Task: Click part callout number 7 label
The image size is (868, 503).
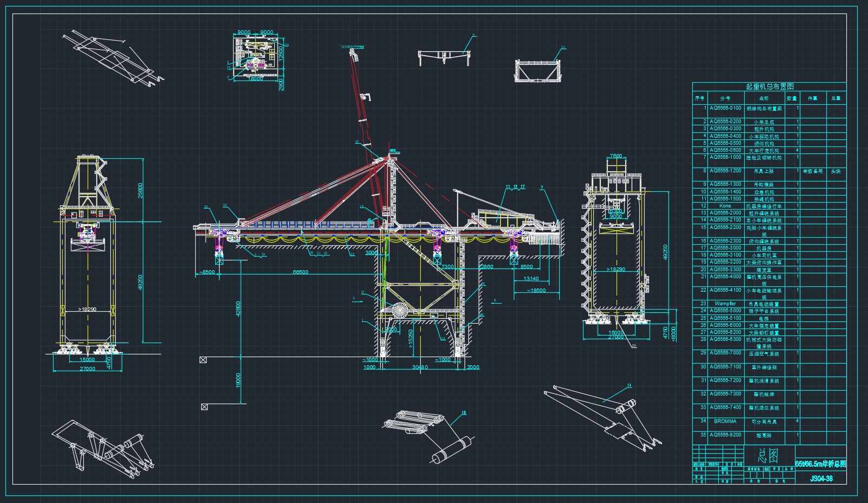Action: [541, 188]
